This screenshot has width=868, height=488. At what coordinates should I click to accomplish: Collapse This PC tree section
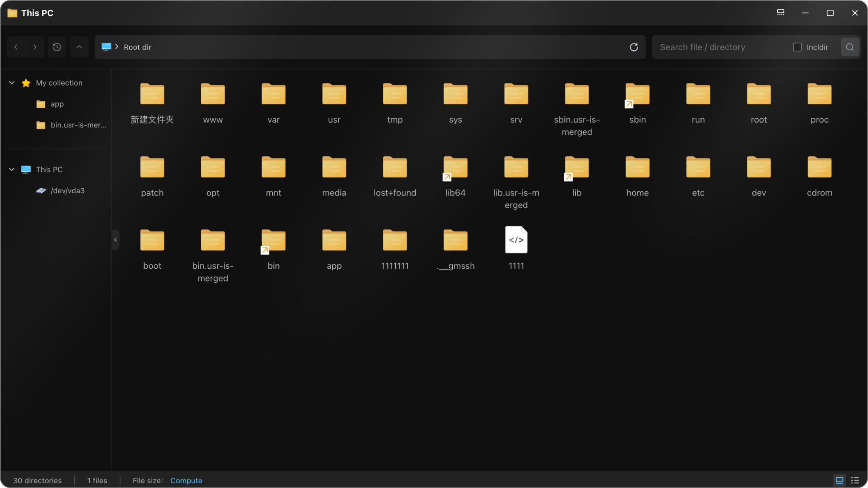click(x=12, y=169)
